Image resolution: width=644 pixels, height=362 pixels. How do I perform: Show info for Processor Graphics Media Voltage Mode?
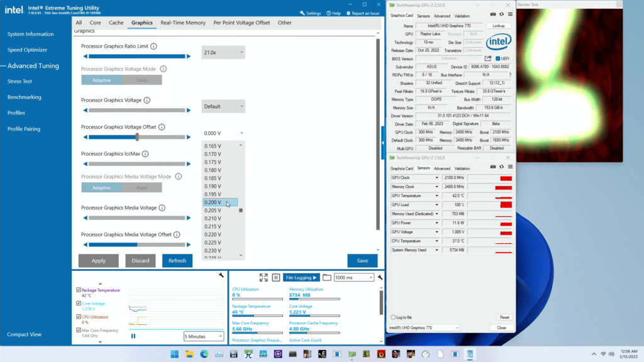click(x=178, y=177)
